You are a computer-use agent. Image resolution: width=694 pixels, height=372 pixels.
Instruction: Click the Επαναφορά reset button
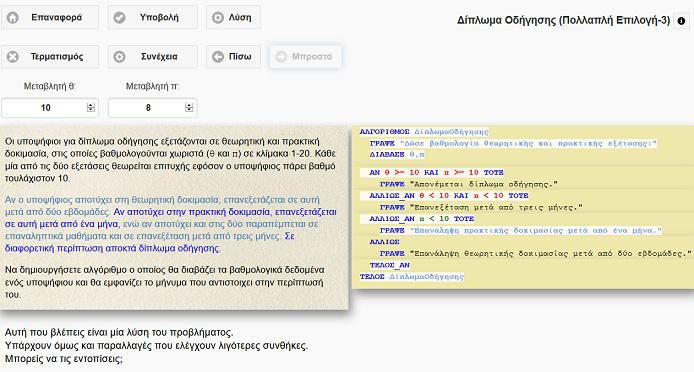[50, 18]
